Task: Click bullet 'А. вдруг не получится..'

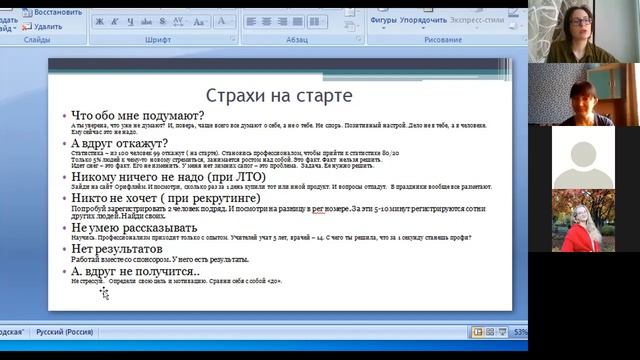Action: click(136, 271)
